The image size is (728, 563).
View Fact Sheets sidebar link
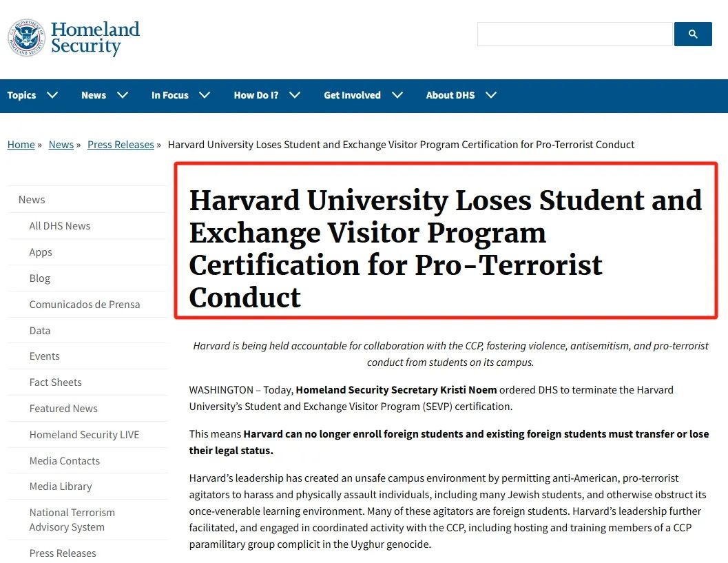56,382
